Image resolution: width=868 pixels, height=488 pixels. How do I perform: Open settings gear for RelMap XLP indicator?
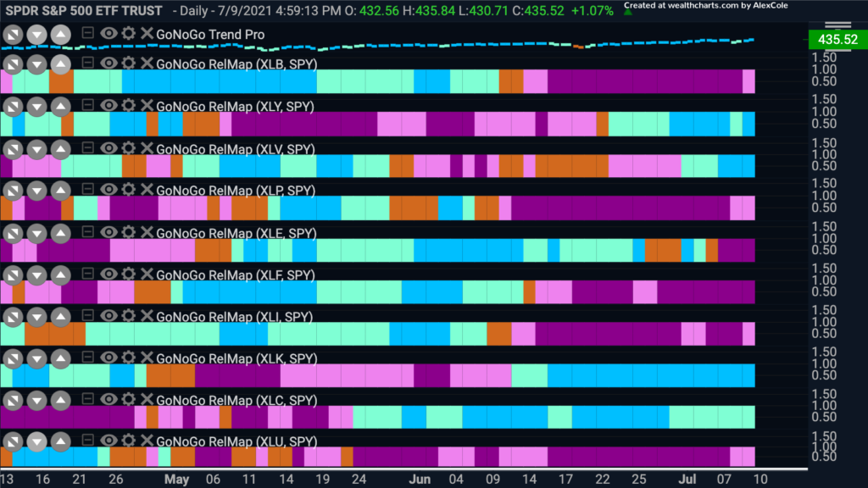tap(128, 189)
